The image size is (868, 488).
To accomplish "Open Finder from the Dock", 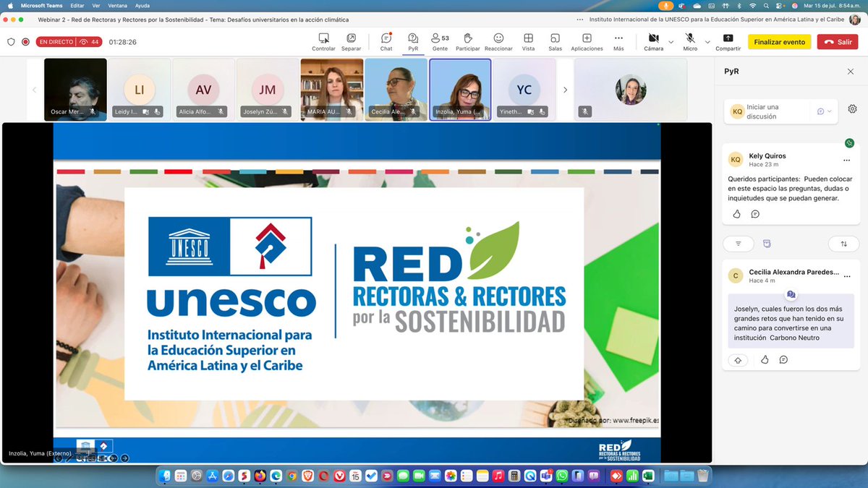I will 165,476.
